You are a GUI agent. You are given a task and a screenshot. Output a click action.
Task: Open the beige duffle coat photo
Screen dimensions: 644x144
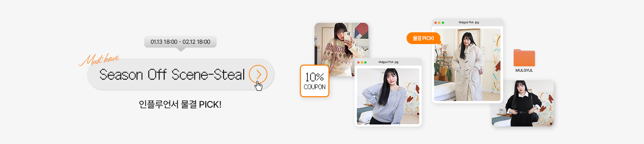pyautogui.click(x=467, y=65)
